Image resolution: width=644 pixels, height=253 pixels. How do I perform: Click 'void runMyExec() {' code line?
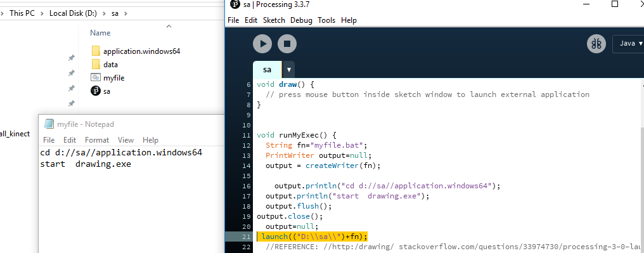point(297,135)
